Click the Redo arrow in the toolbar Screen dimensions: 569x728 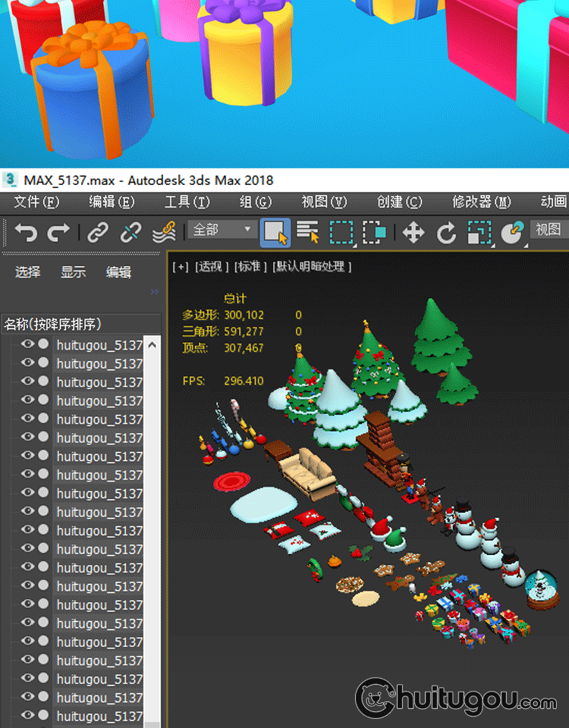point(58,232)
